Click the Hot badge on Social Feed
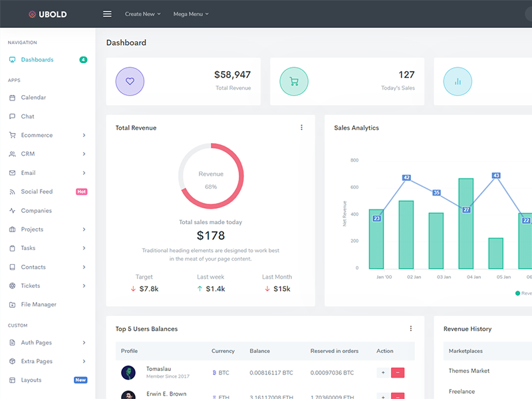Viewport: 532px width, 399px height. click(x=81, y=192)
